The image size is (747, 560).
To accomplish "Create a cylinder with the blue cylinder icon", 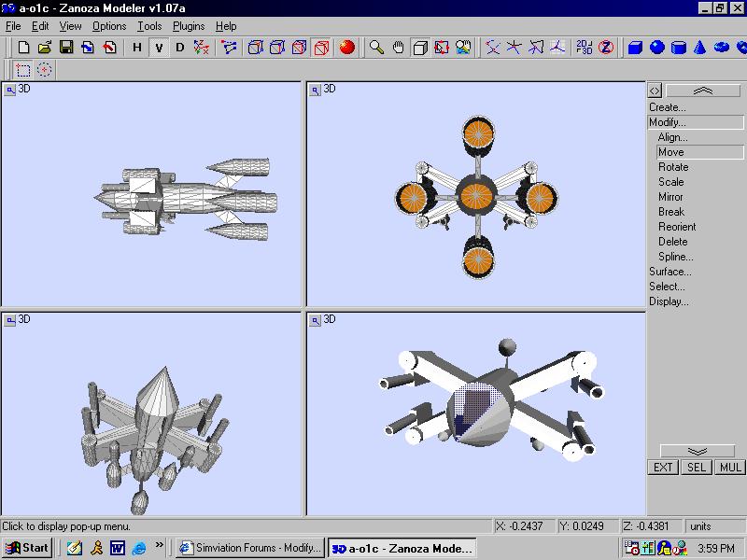I will [679, 48].
